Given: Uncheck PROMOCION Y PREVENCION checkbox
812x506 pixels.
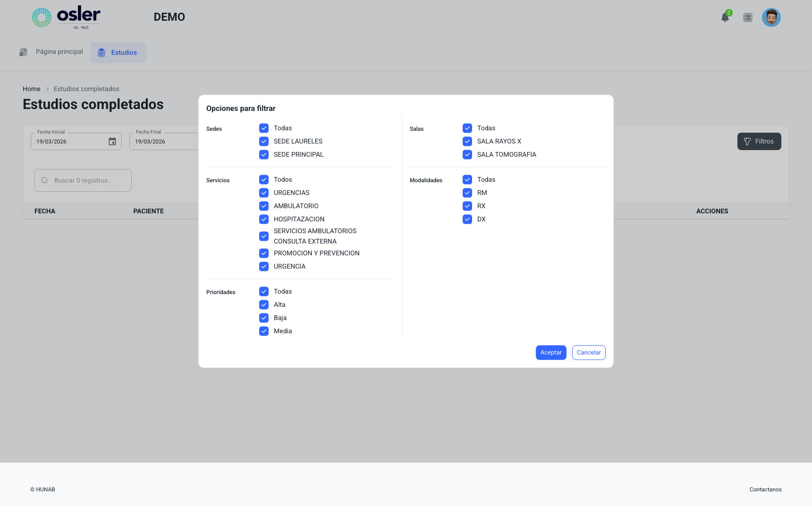Looking at the screenshot, I should (x=264, y=253).
